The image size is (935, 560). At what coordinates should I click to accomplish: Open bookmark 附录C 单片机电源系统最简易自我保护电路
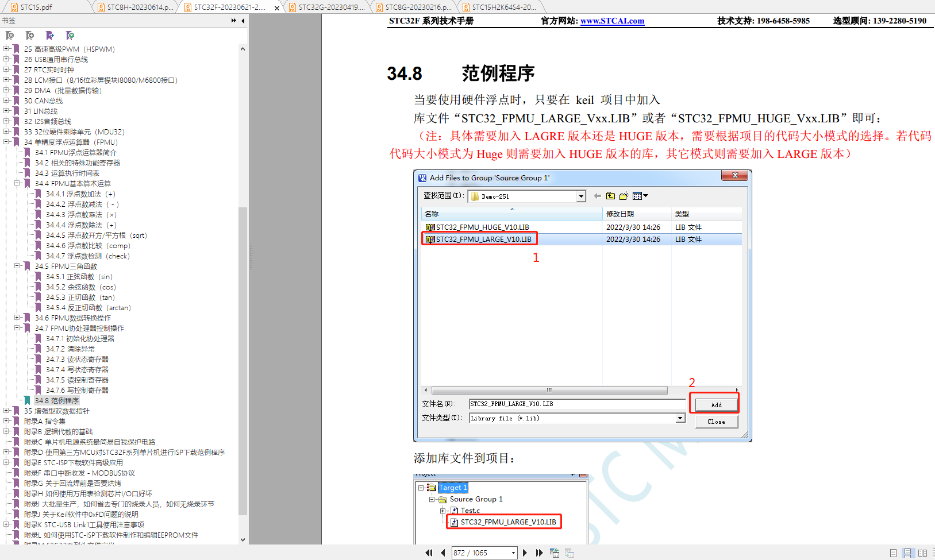[x=90, y=442]
